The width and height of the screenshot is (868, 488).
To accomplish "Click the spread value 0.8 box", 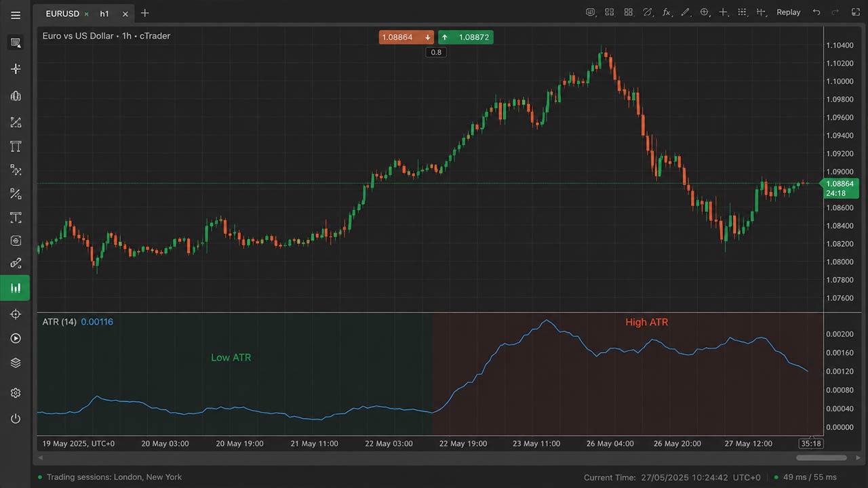I will tap(436, 52).
